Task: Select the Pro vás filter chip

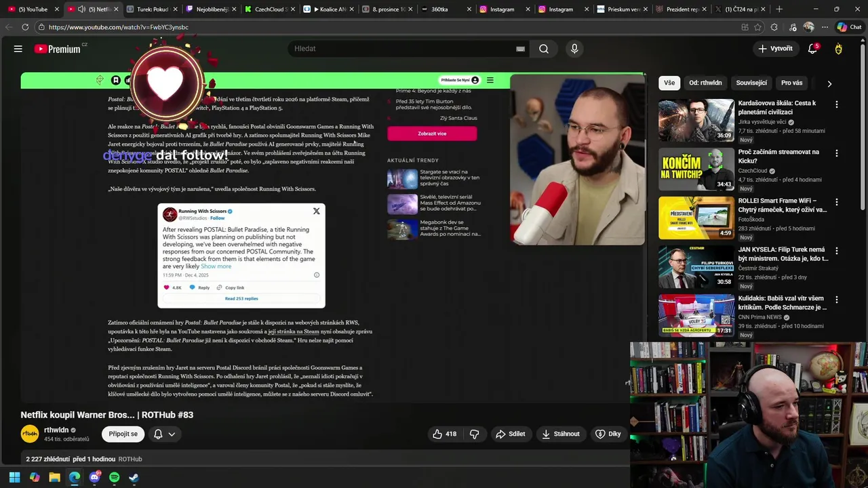Action: click(791, 83)
